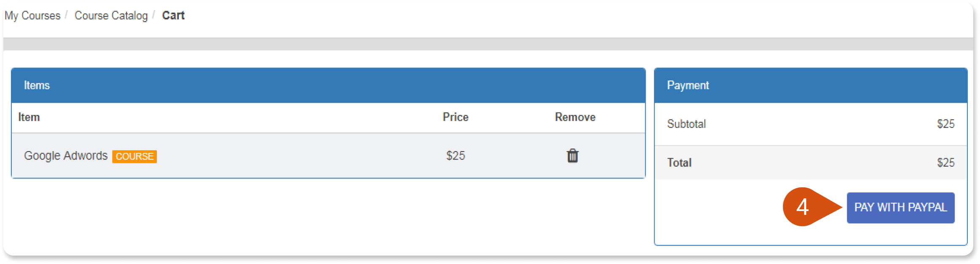
Task: Click the Total $25 amount
Action: 945,163
